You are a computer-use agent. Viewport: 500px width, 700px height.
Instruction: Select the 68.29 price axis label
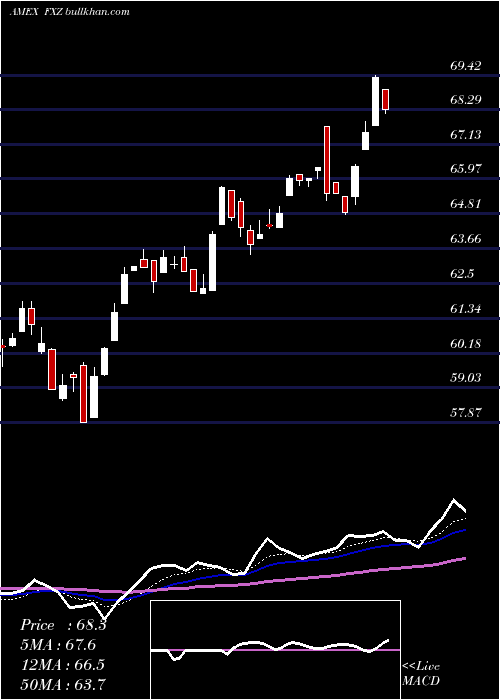466,99
